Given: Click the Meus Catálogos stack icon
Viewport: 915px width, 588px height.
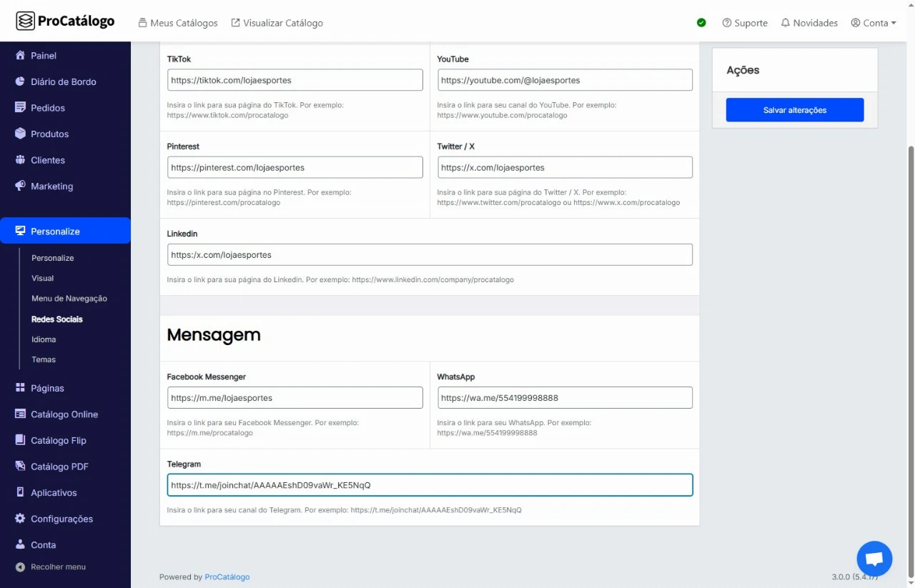Looking at the screenshot, I should [142, 23].
